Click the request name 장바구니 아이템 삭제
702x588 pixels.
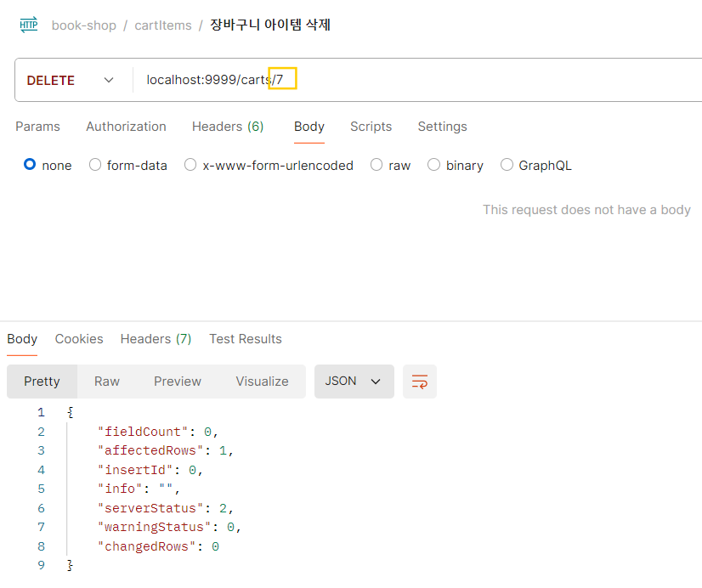point(270,25)
